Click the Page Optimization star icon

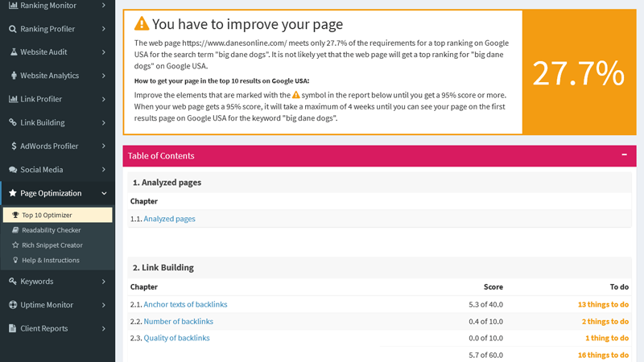[x=13, y=193]
